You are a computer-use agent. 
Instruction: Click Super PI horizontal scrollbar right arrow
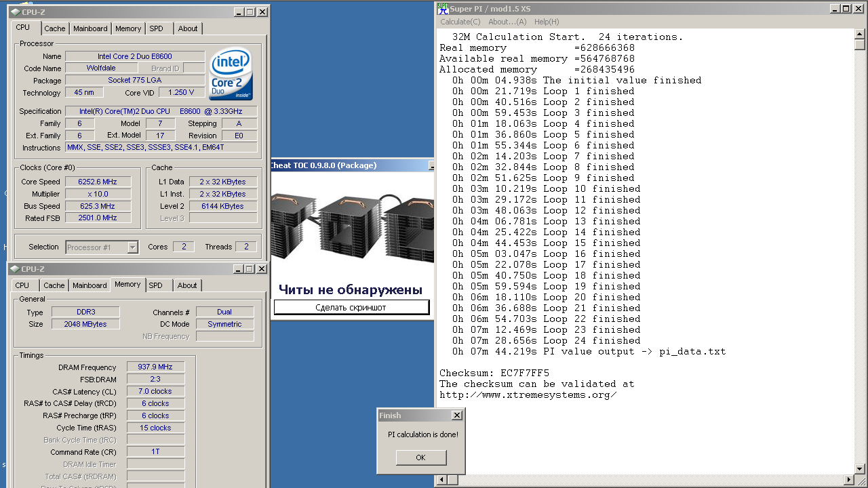pos(848,480)
